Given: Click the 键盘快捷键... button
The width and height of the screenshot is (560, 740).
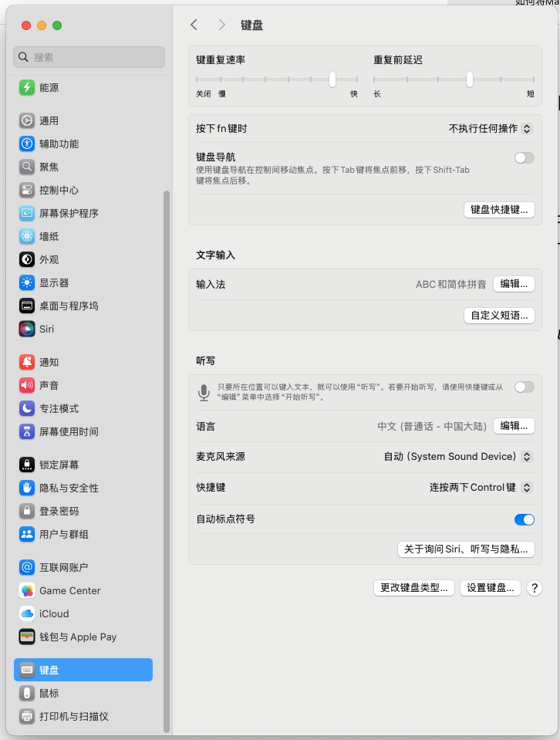Looking at the screenshot, I should pos(499,210).
